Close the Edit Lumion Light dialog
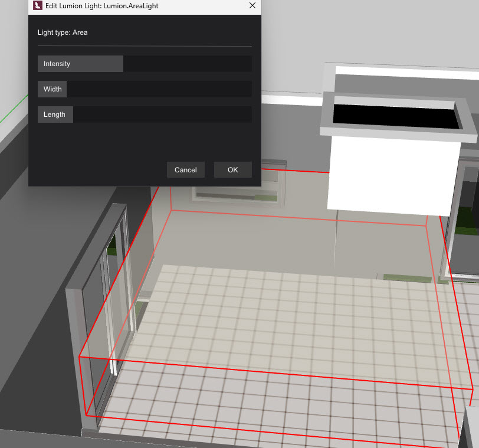Screen dimensions: 479x448 point(252,6)
